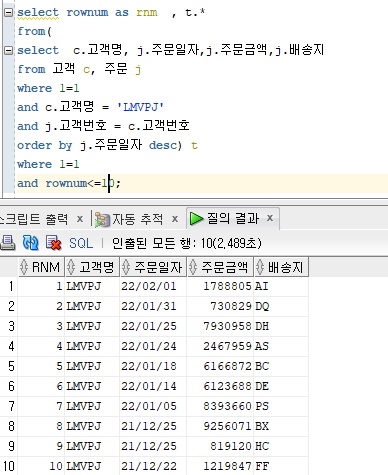Click order amount cell 730829
The width and height of the screenshot is (388, 475).
pos(220,306)
